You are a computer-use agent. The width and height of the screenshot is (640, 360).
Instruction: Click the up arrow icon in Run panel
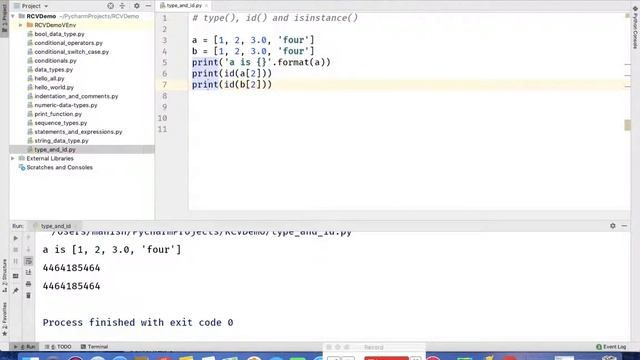tap(29, 238)
